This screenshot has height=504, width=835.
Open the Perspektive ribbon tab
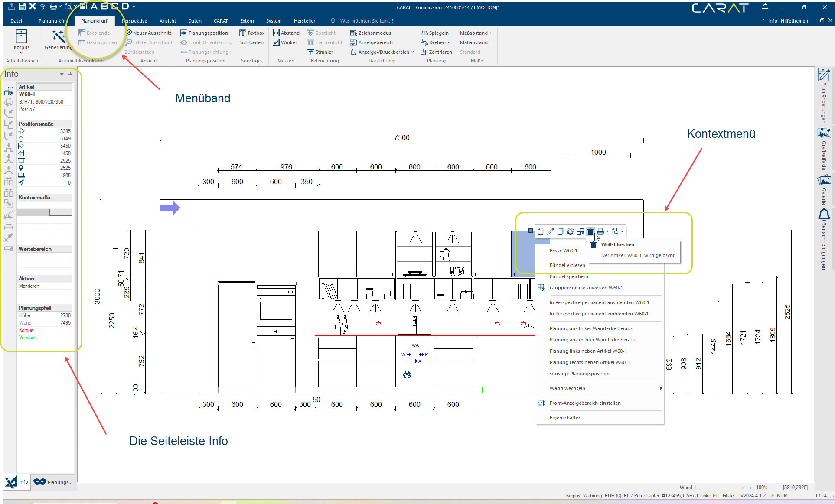135,21
